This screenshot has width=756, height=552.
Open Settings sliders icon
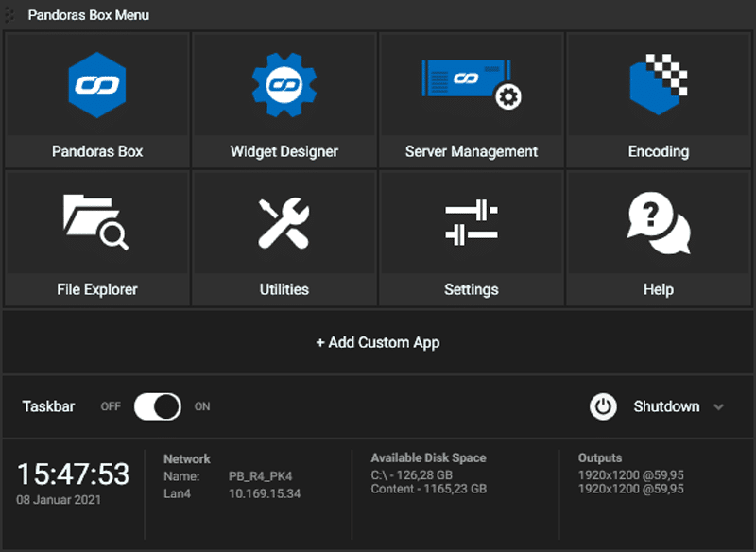471,223
